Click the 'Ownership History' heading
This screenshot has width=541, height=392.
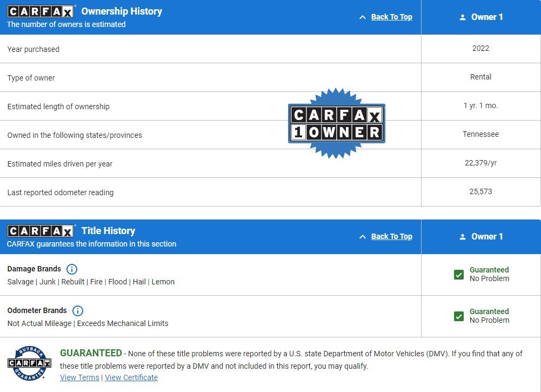[x=122, y=11]
